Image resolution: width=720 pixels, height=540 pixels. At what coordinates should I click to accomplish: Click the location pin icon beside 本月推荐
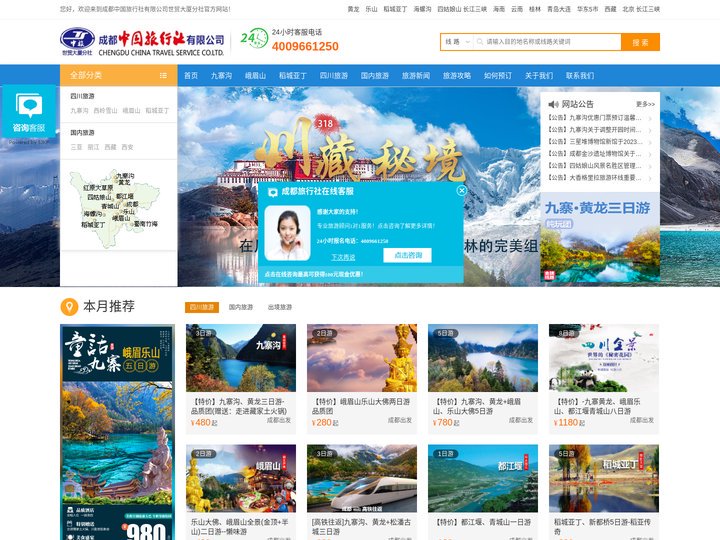pos(69,306)
